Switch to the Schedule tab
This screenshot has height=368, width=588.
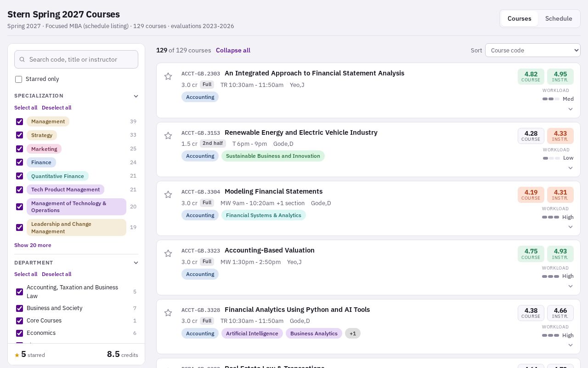click(559, 18)
